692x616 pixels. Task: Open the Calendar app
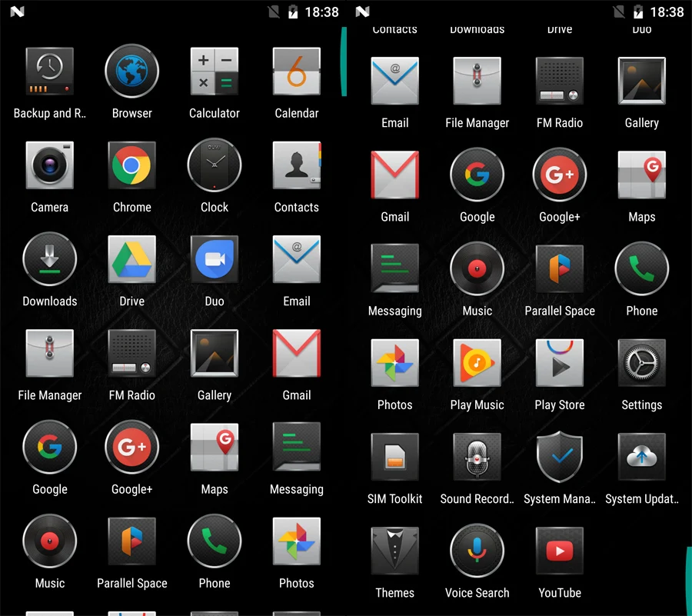(x=297, y=71)
